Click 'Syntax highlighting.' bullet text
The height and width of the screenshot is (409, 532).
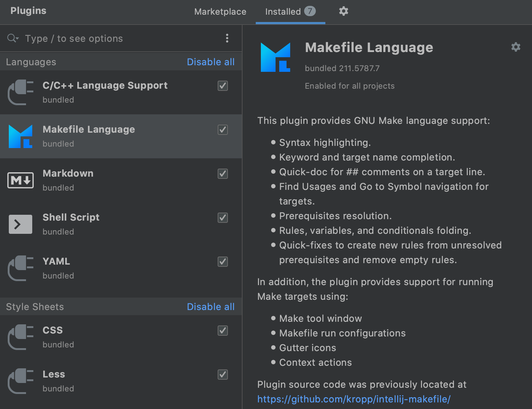pos(325,143)
